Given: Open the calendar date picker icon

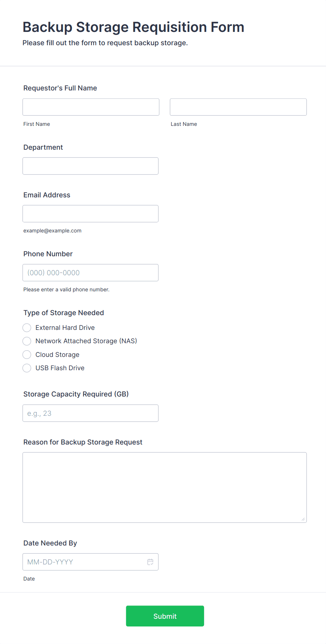Looking at the screenshot, I should click(x=150, y=562).
